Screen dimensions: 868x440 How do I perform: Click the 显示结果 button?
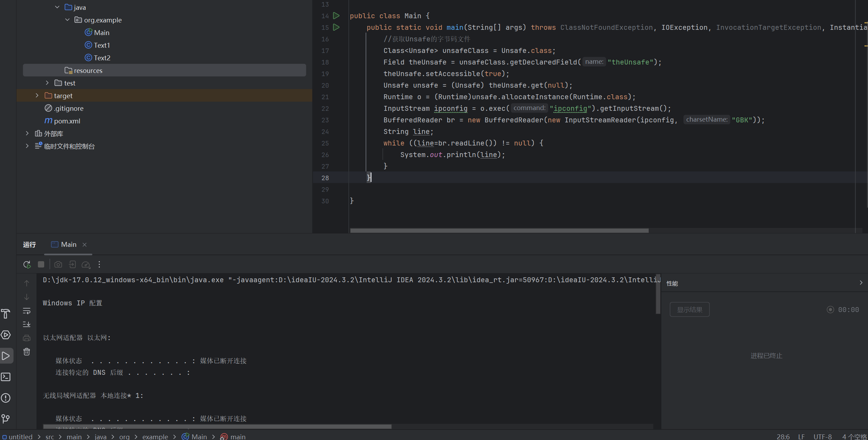(x=689, y=309)
